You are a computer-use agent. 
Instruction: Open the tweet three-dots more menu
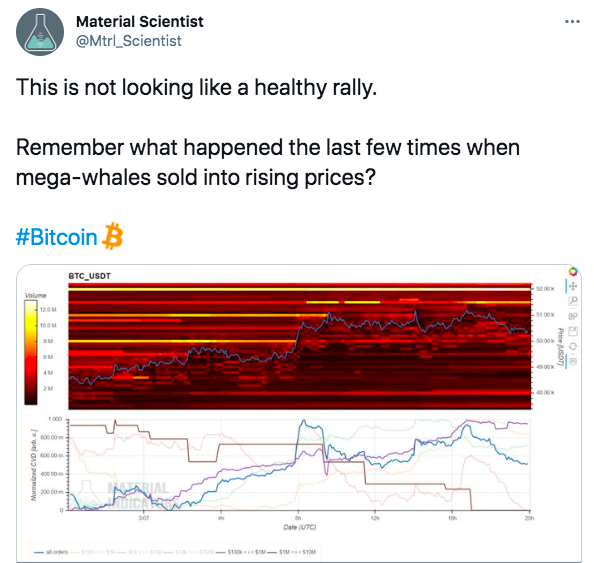coord(572,22)
